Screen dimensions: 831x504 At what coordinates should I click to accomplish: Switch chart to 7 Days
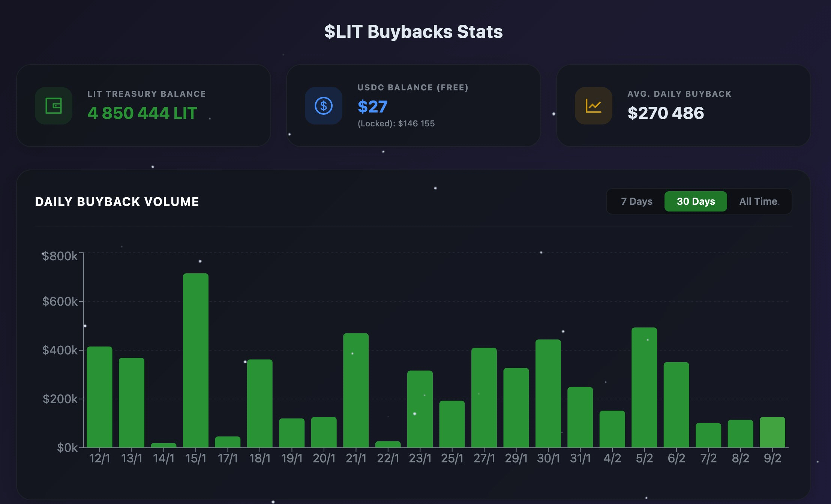click(636, 201)
